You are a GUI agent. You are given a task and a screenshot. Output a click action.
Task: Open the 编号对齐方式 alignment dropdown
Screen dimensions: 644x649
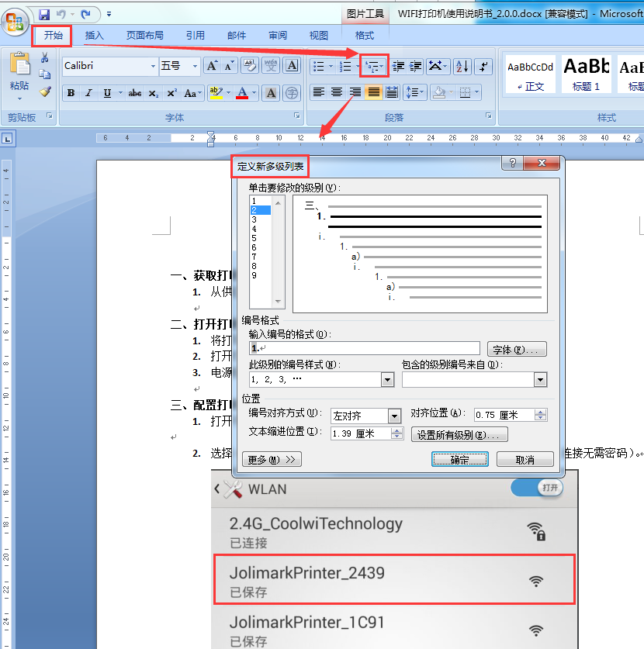[394, 416]
